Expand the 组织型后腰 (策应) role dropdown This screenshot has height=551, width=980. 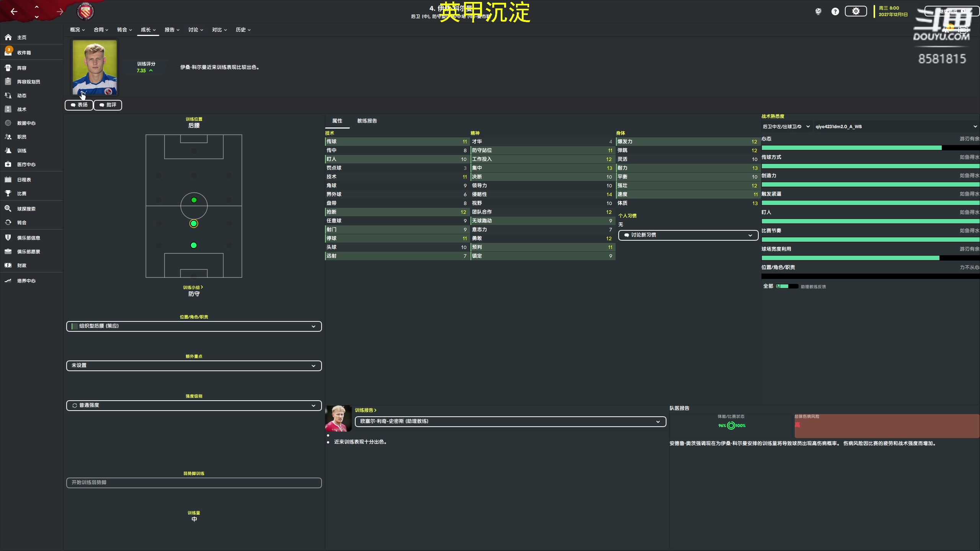click(194, 326)
